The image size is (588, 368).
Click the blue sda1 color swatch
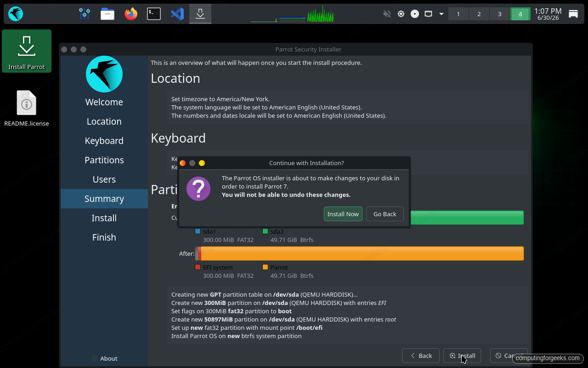pyautogui.click(x=198, y=231)
